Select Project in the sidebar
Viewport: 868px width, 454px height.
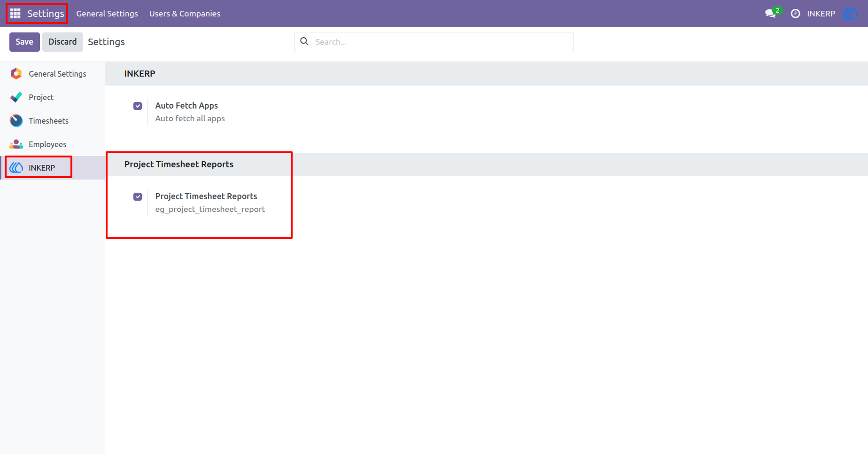coord(53,97)
